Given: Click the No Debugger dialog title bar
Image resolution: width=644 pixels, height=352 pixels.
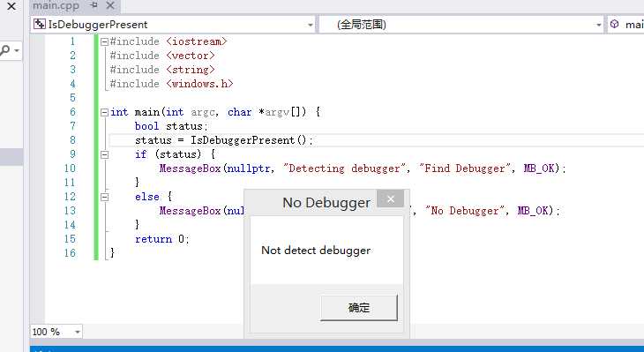Looking at the screenshot, I should [x=326, y=203].
